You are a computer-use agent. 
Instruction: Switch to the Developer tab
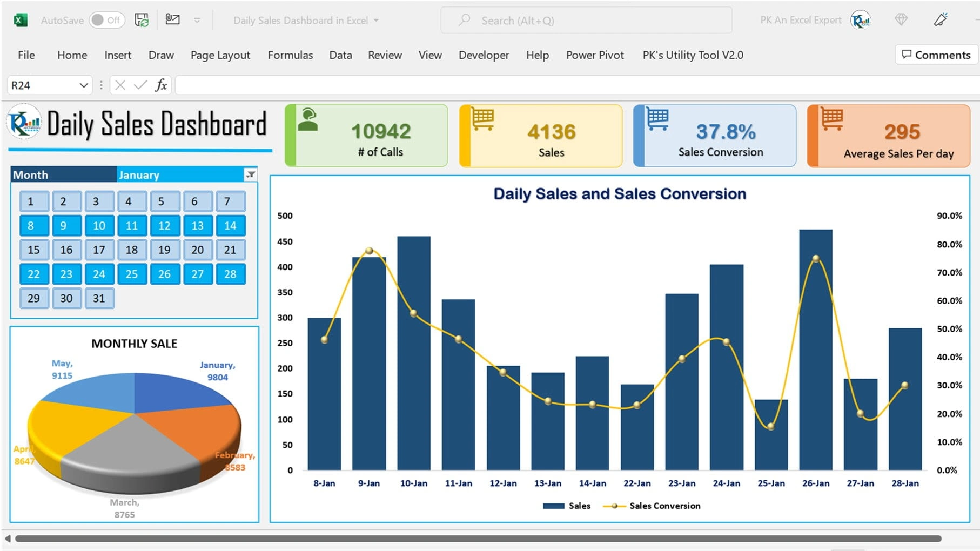coord(484,55)
